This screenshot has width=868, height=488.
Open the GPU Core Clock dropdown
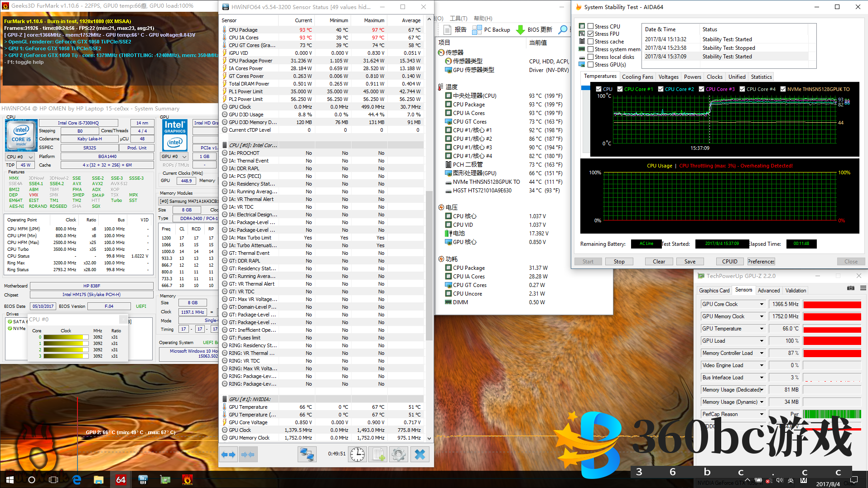coord(762,304)
